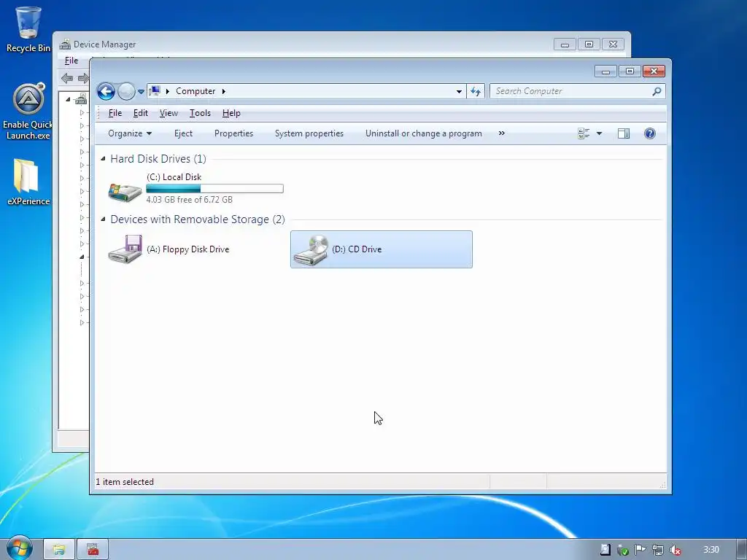This screenshot has width=747, height=560.
Task: Open System properties
Action: (x=309, y=133)
